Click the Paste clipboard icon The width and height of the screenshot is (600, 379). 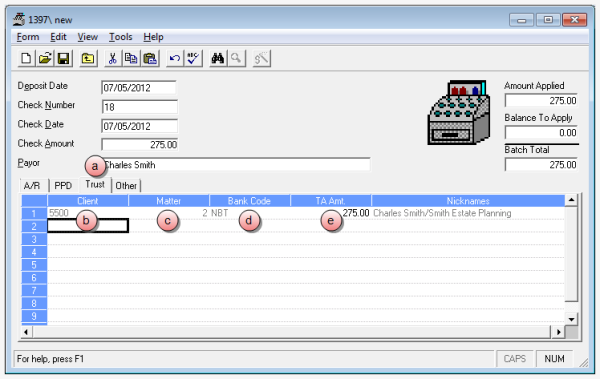point(150,59)
